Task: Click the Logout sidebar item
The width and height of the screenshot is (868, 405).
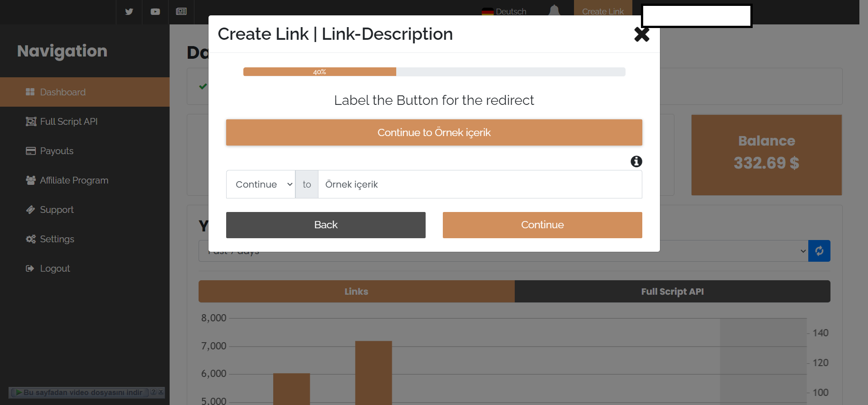Action: 55,268
